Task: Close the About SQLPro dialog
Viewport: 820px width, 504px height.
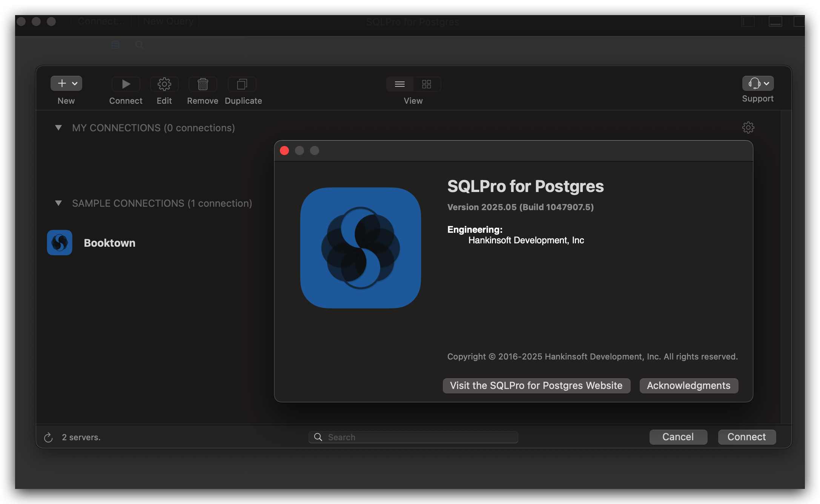Action: (x=284, y=151)
